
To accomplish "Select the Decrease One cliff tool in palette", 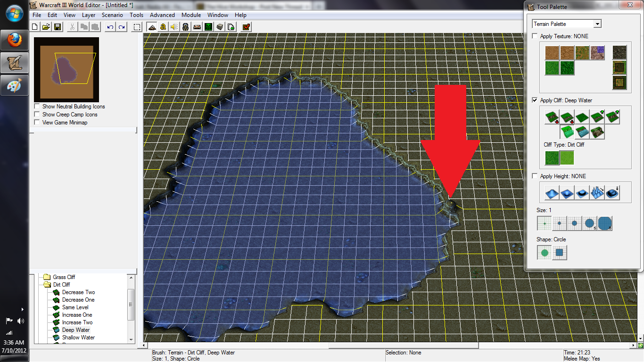I will 567,117.
